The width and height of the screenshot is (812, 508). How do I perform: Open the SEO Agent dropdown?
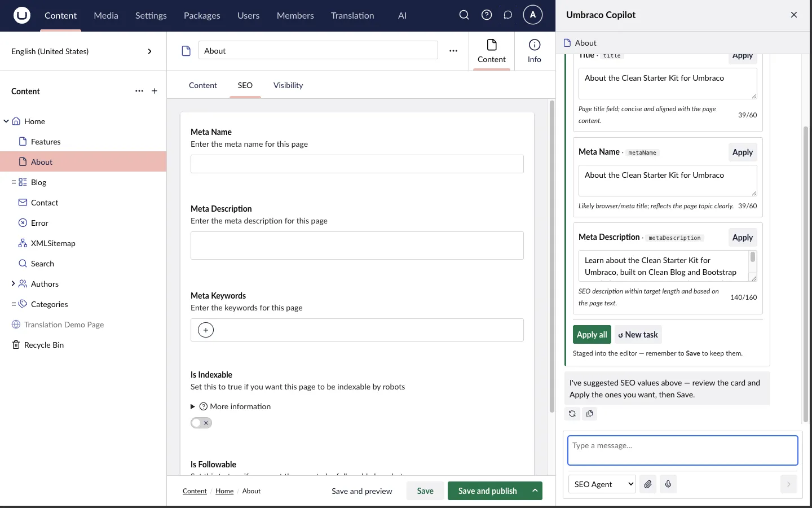[602, 484]
